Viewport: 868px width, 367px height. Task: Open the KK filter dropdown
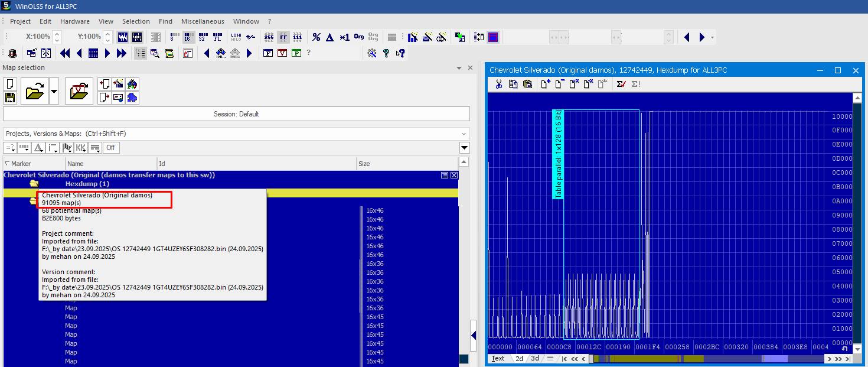[81, 148]
